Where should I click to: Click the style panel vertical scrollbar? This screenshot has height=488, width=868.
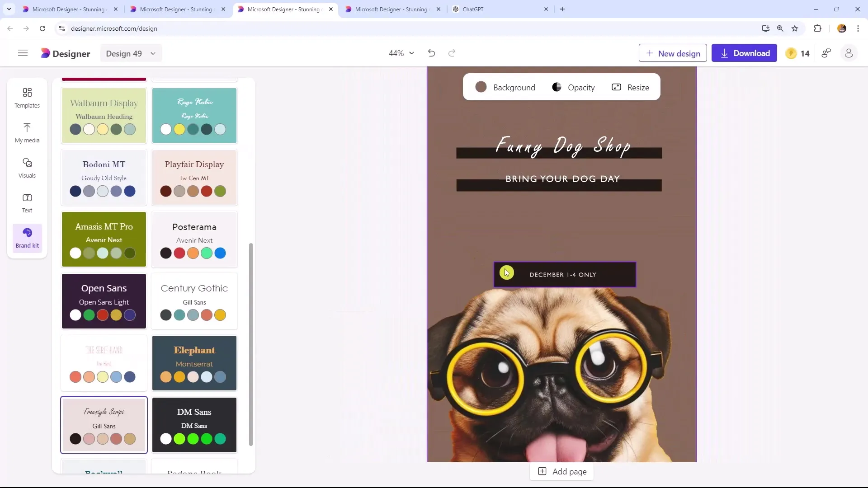pos(251,345)
